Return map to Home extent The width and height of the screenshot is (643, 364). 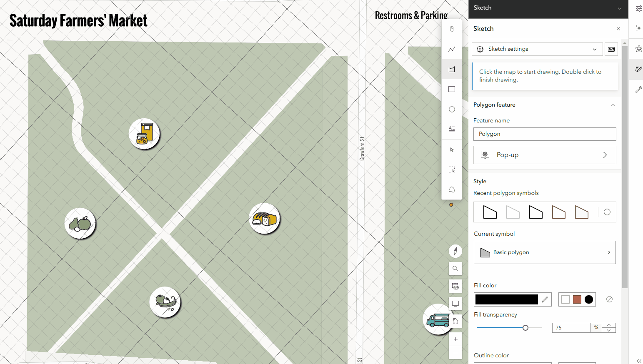tap(455, 321)
